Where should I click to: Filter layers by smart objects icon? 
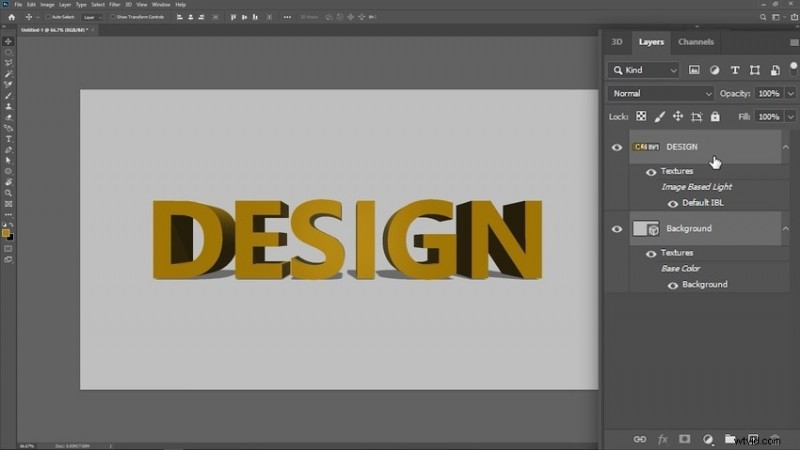(x=775, y=70)
